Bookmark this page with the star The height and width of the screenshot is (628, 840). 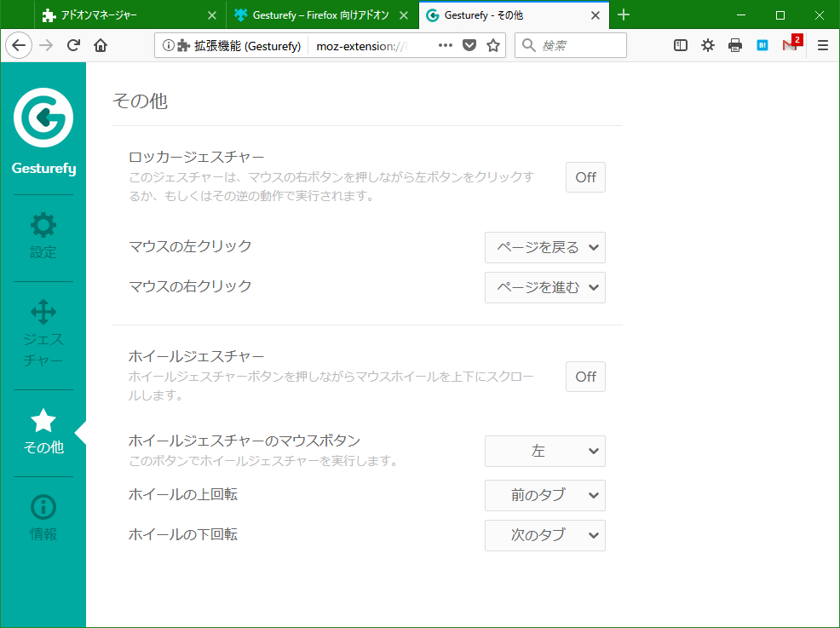click(493, 45)
